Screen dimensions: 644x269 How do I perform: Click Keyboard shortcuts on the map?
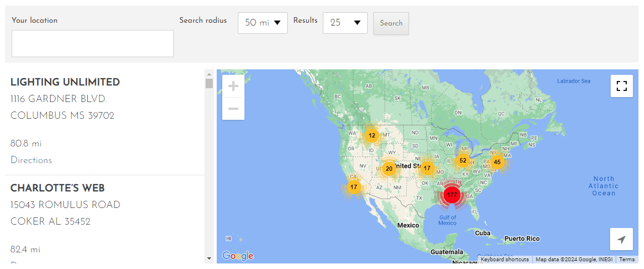tap(505, 260)
